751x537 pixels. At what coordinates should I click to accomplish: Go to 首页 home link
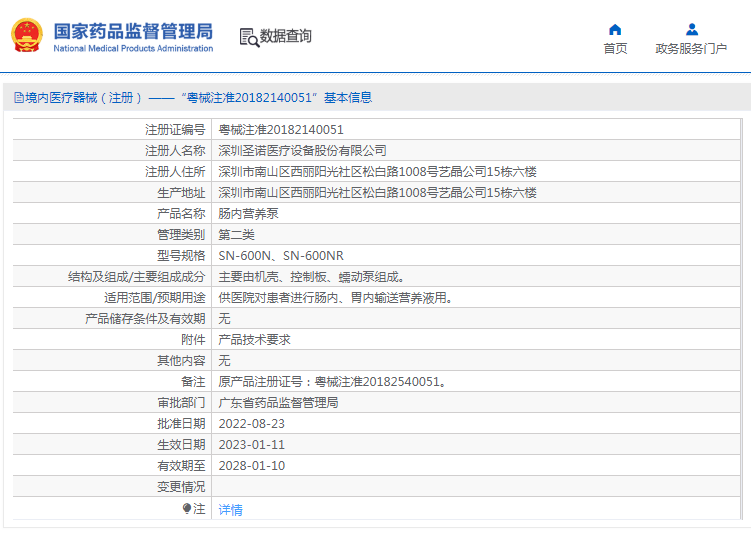pyautogui.click(x=615, y=48)
